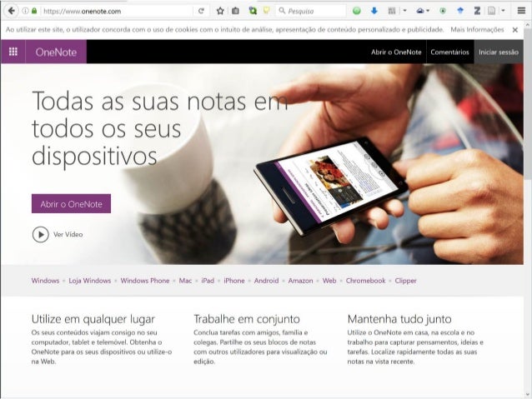The height and width of the screenshot is (399, 532).
Task: Open the Web platform link
Action: point(329,281)
